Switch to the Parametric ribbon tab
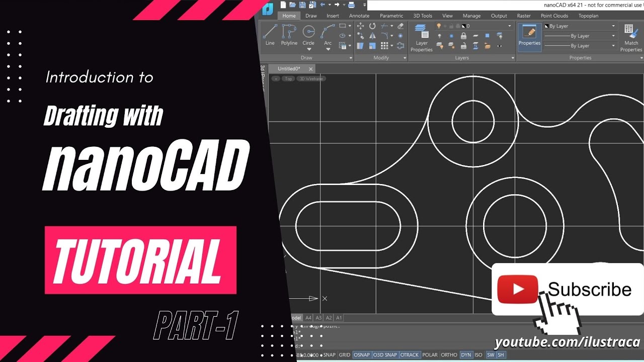The width and height of the screenshot is (644, 362). point(391,16)
